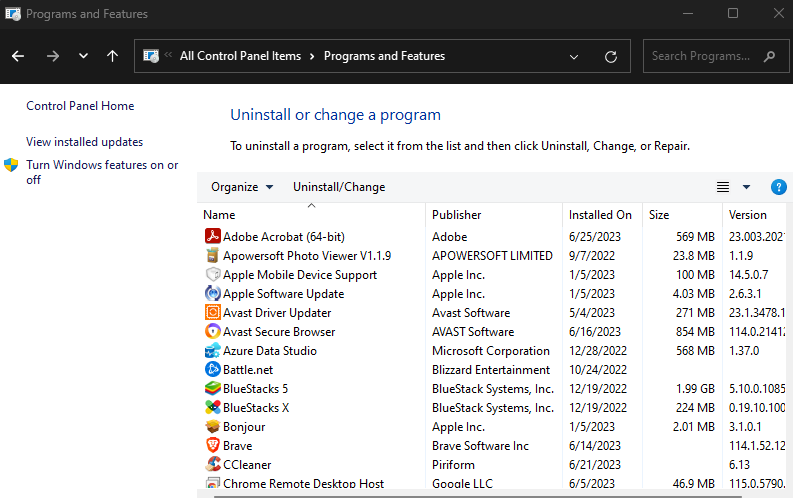Sort the list by Installed On column
The image size is (793, 498).
[600, 215]
